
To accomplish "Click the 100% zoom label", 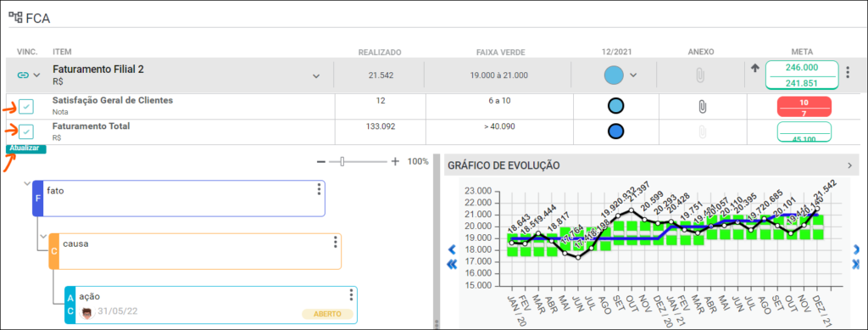I will (418, 162).
